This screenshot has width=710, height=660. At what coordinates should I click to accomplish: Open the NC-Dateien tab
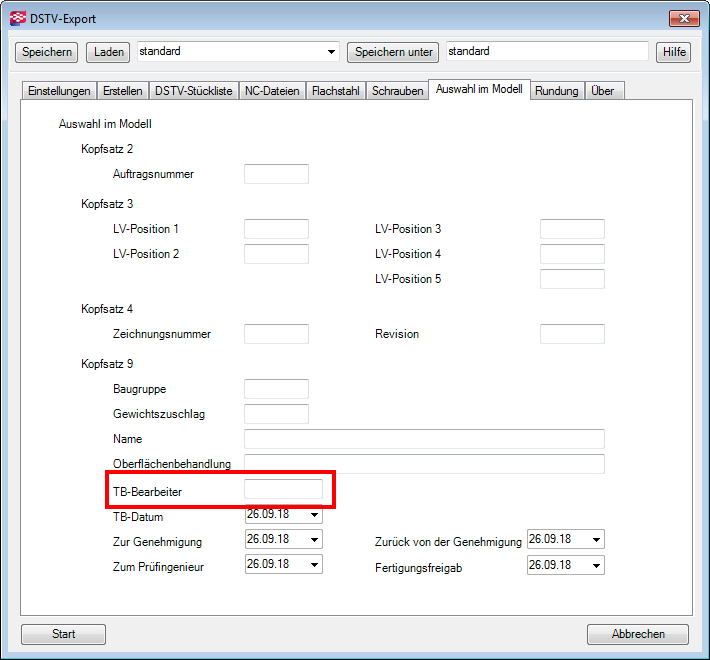[x=272, y=91]
